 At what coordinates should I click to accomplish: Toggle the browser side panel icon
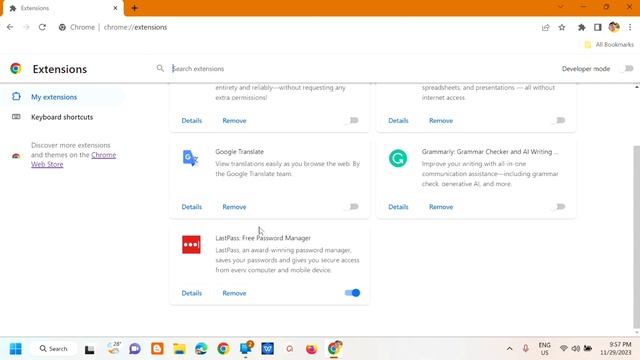pos(598,27)
